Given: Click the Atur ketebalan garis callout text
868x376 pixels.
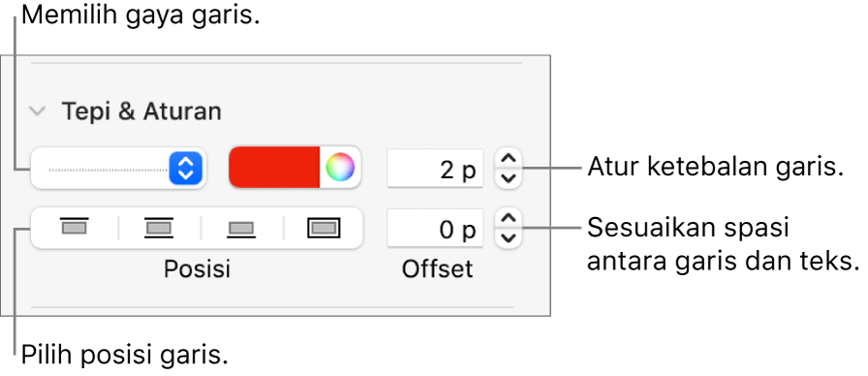Looking at the screenshot, I should point(715,167).
